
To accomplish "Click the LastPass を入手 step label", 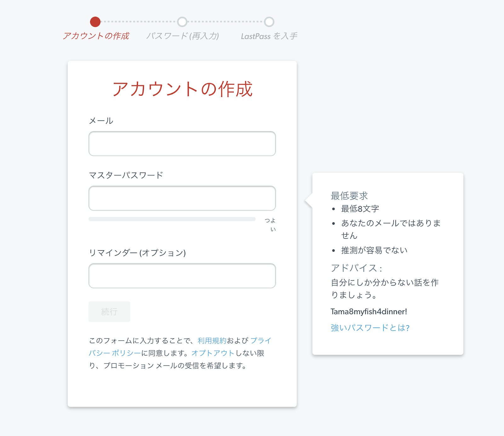I will pos(269,36).
